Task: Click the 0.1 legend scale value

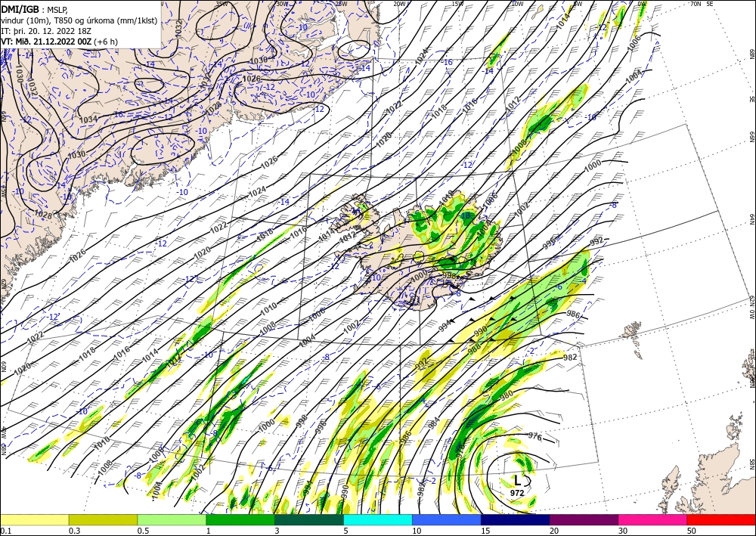Action: (x=5, y=531)
